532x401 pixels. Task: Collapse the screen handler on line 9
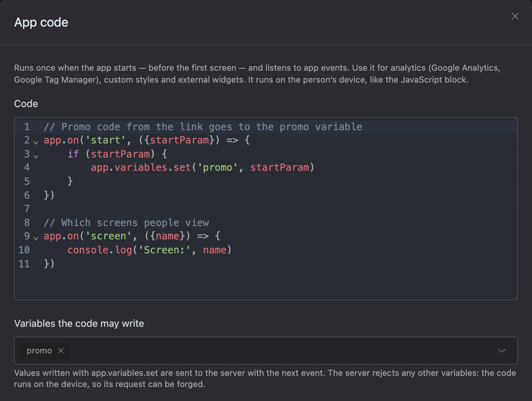(36, 238)
